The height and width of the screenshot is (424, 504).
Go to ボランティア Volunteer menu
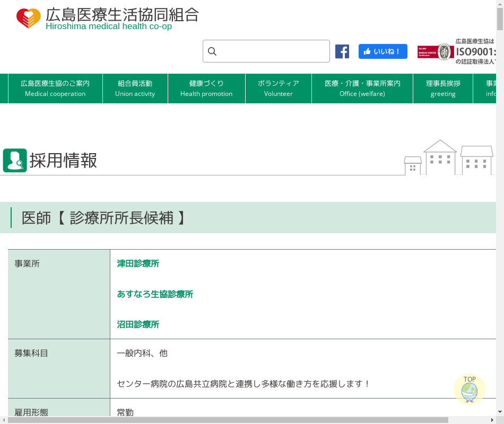279,88
